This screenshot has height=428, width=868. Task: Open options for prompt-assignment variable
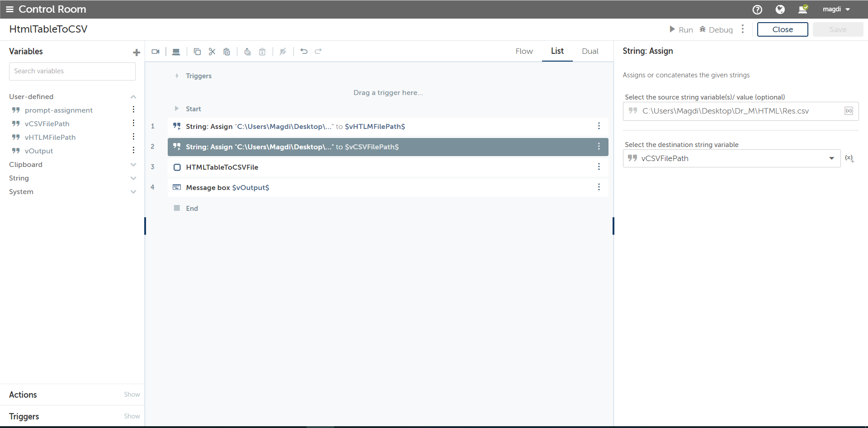(x=133, y=109)
